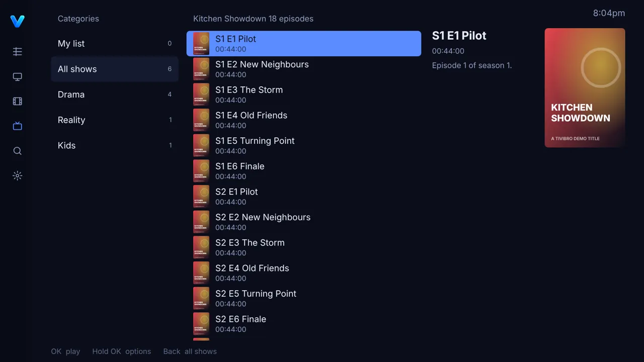The image size is (644, 362).
Task: Select the live TV monitor icon
Action: click(x=18, y=77)
